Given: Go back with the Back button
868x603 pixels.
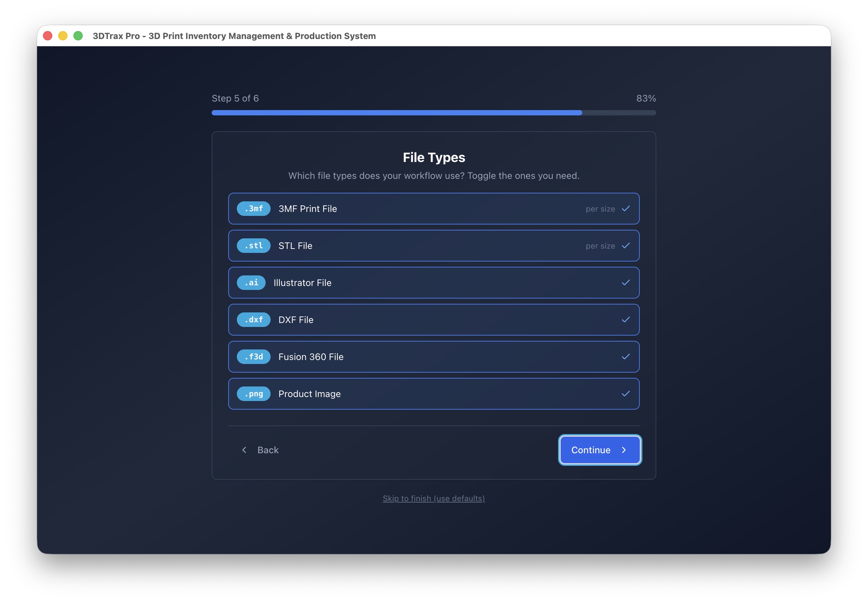Looking at the screenshot, I should pyautogui.click(x=260, y=450).
